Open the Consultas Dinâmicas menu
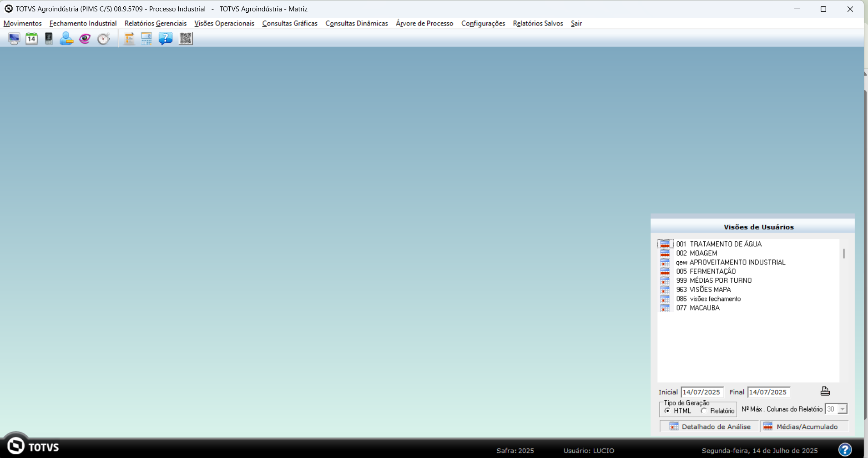 coord(357,23)
